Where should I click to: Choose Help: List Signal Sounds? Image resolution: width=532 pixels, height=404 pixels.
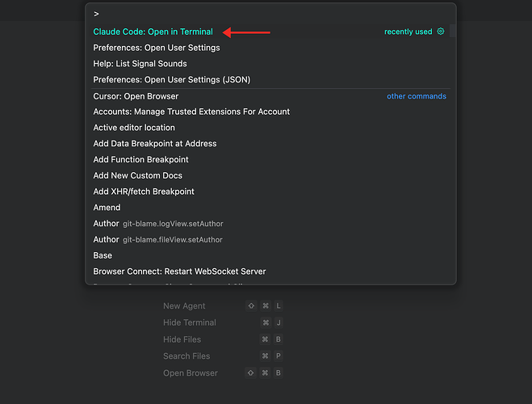270,64
